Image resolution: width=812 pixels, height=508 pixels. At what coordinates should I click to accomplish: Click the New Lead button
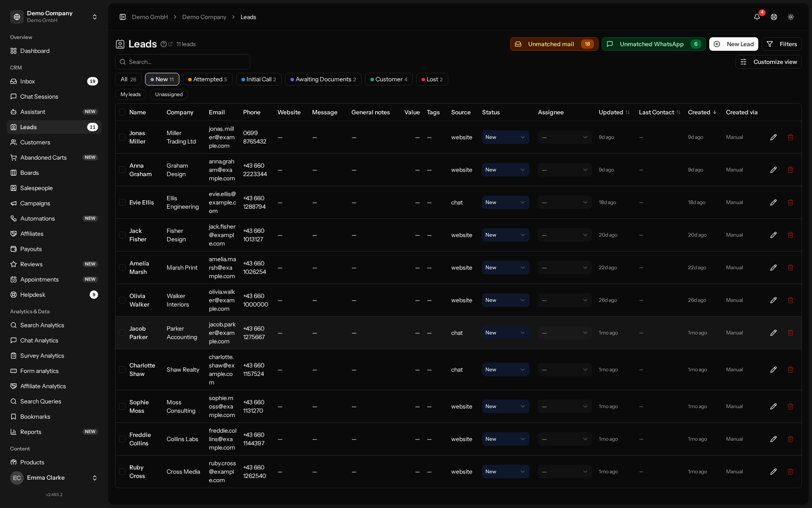pos(733,44)
